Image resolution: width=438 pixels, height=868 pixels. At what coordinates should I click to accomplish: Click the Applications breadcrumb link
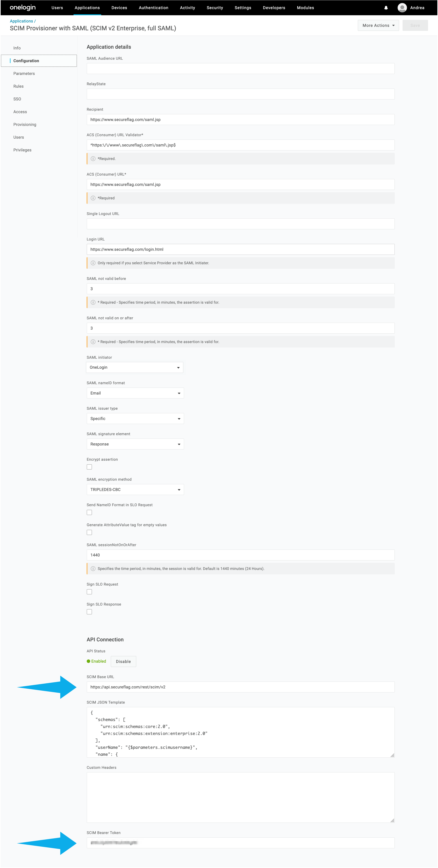pos(21,21)
